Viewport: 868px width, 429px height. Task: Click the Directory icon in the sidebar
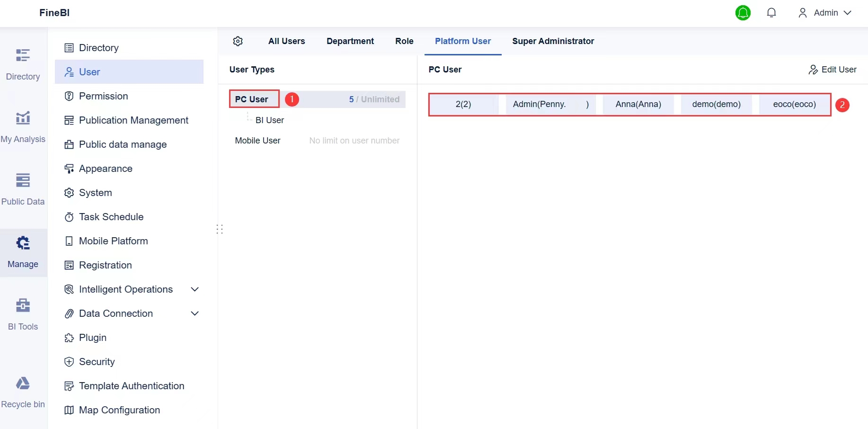point(22,64)
